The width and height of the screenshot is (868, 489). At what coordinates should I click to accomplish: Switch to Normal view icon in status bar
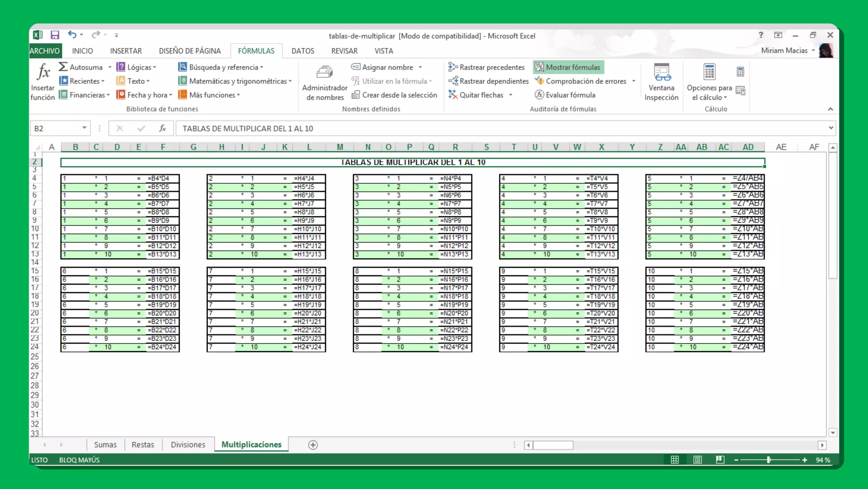point(675,460)
